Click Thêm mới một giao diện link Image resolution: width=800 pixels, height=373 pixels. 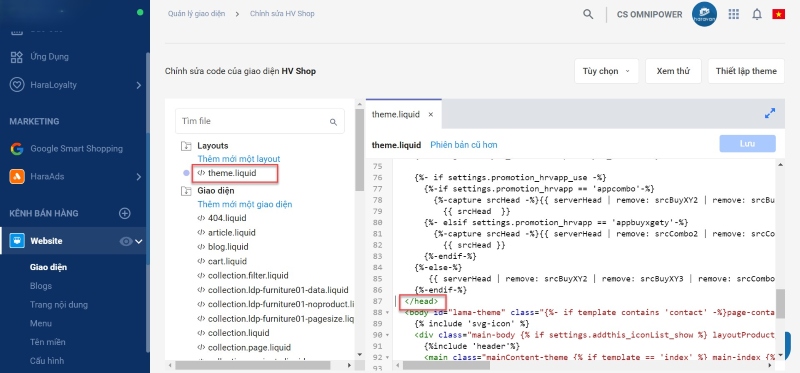[245, 205]
